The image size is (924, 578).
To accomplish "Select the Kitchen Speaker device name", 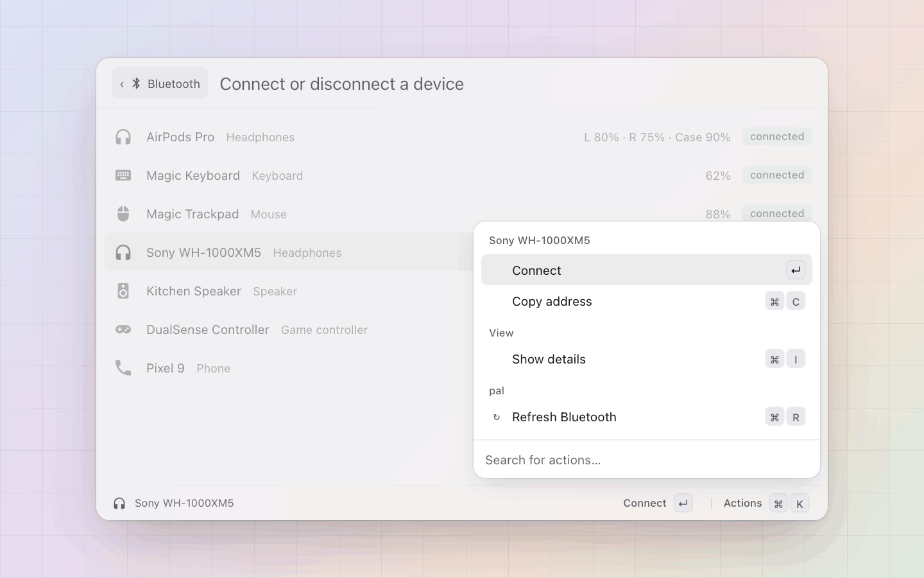I will 194,291.
